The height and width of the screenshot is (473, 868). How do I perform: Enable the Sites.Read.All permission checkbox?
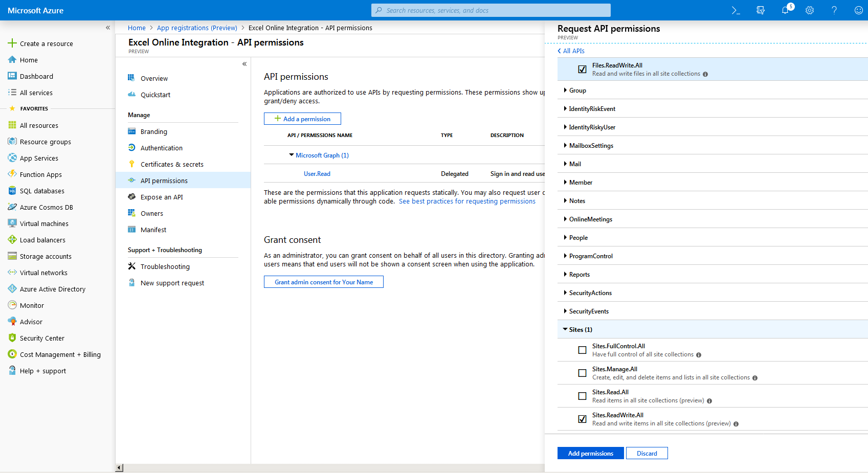pyautogui.click(x=582, y=396)
